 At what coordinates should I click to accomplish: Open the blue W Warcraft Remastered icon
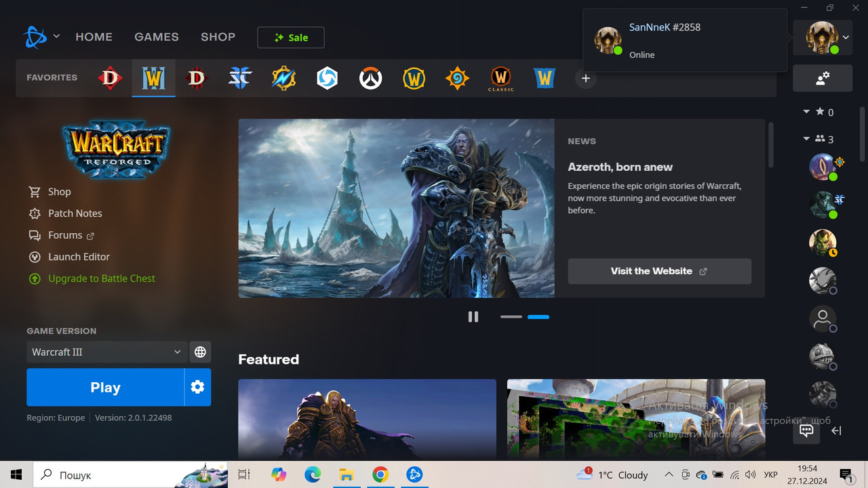click(x=544, y=78)
